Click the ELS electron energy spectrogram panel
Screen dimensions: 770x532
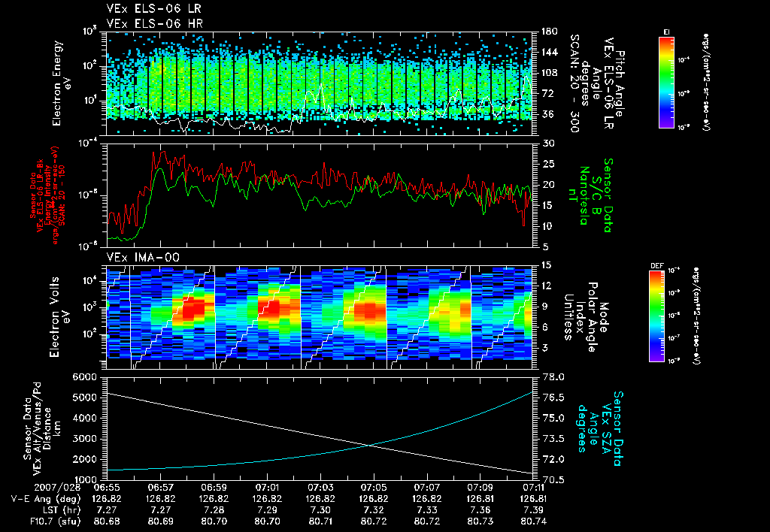(320, 83)
